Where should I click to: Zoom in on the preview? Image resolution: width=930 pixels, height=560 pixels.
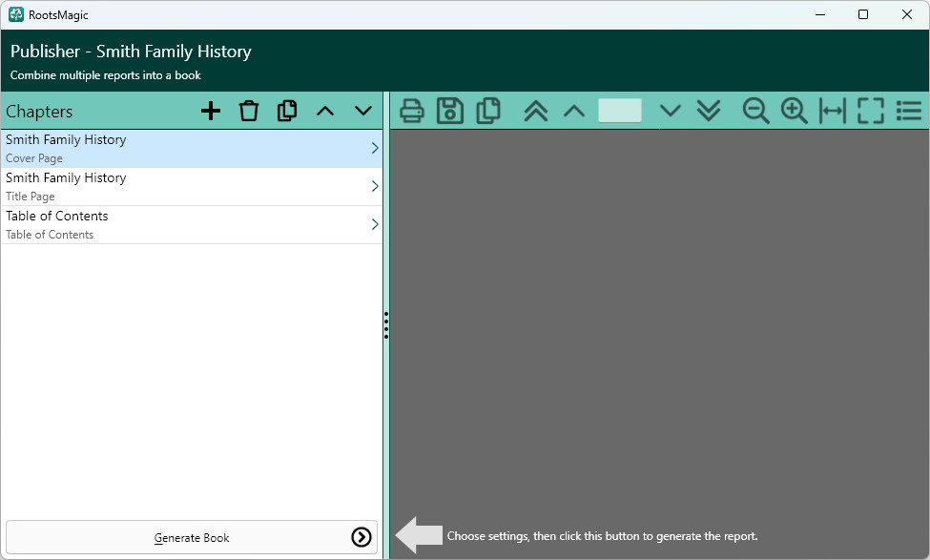coord(795,111)
